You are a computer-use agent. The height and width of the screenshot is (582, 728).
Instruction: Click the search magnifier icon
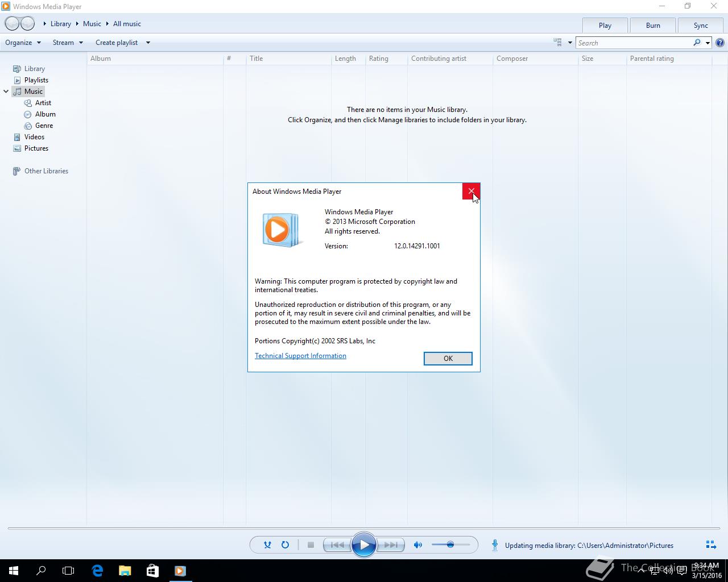697,43
